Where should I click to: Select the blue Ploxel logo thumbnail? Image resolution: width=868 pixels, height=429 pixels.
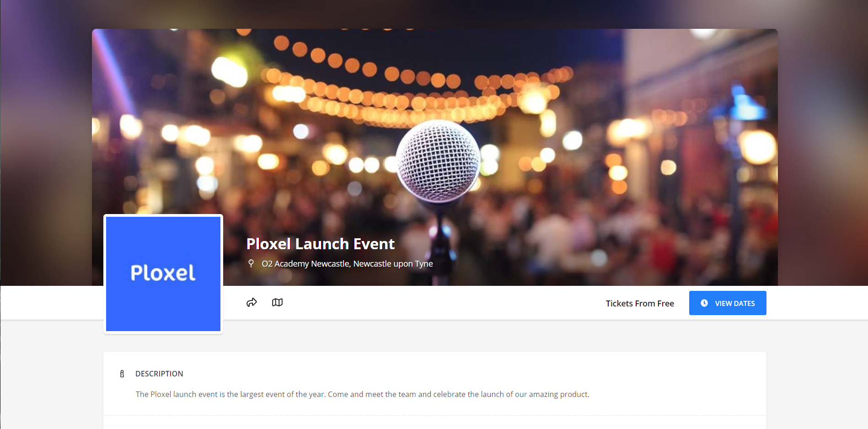click(163, 274)
